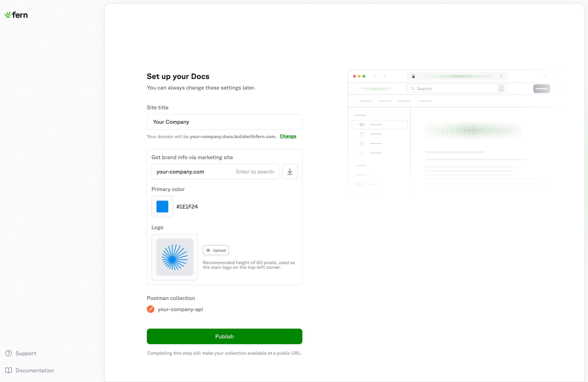Image resolution: width=588 pixels, height=382 pixels.
Task: Click the Documentation book icon
Action: [9, 370]
